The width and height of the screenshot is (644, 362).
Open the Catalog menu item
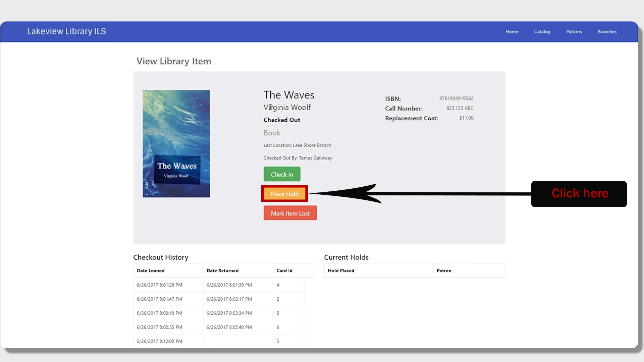point(542,32)
